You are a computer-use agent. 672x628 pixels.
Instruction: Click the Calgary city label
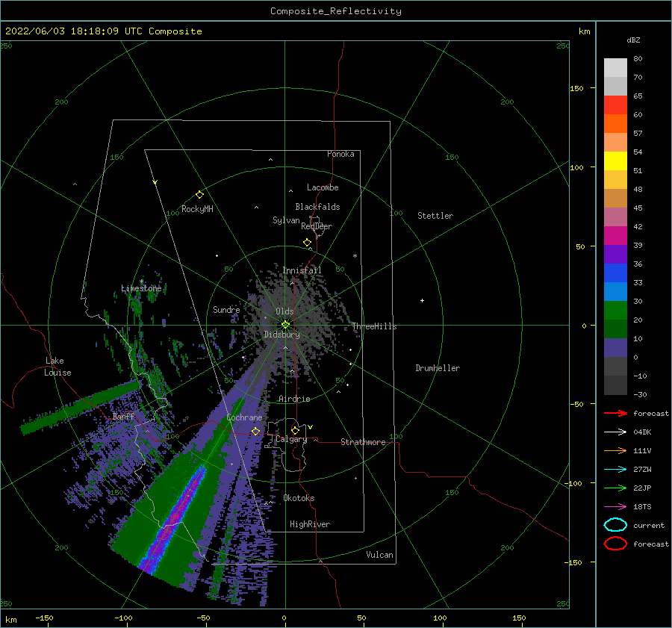click(x=291, y=439)
